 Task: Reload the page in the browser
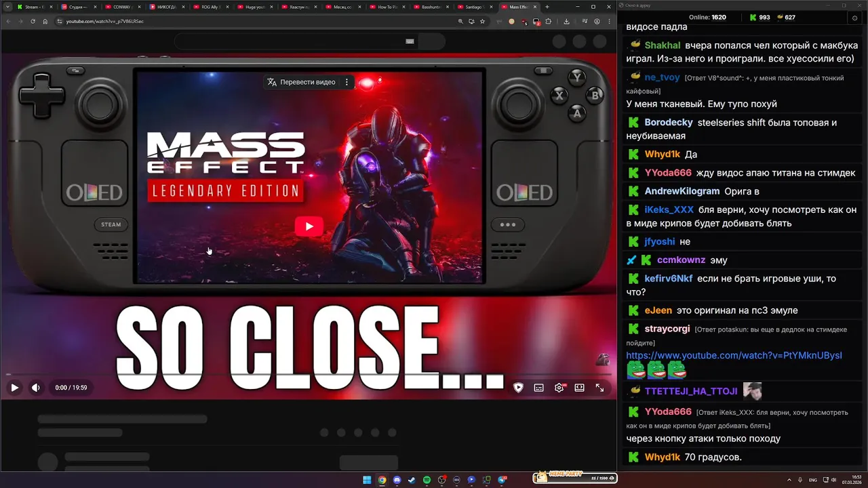tap(33, 21)
